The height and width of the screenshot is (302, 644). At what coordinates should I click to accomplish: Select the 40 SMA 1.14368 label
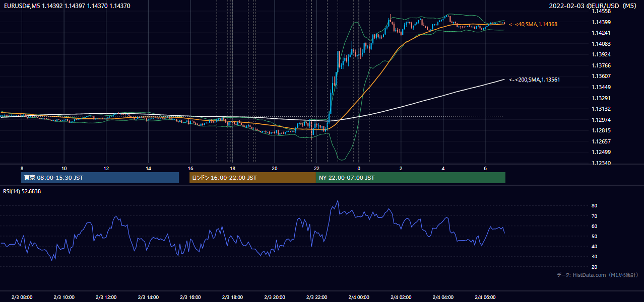point(533,24)
